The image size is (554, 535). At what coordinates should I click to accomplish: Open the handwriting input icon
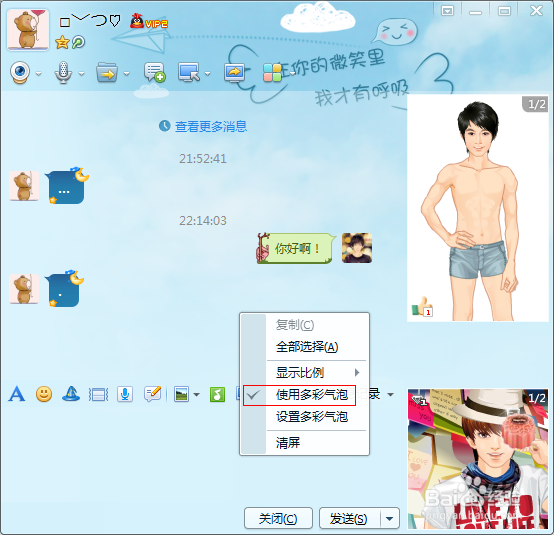point(153,394)
